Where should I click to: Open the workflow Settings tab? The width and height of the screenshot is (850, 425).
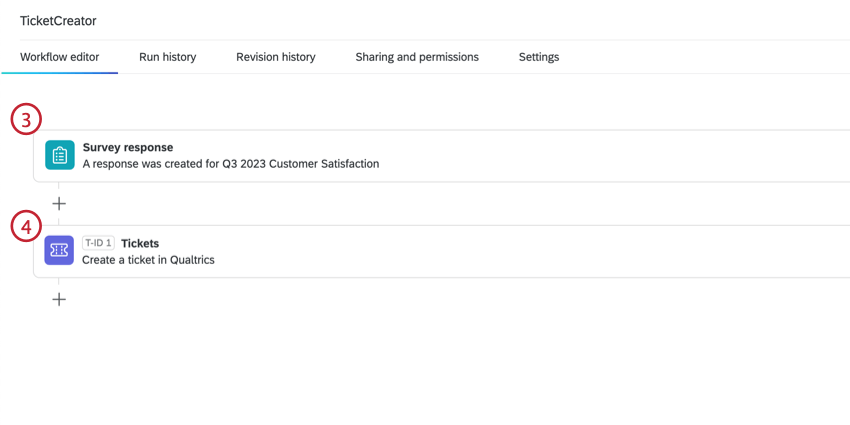[x=539, y=57]
